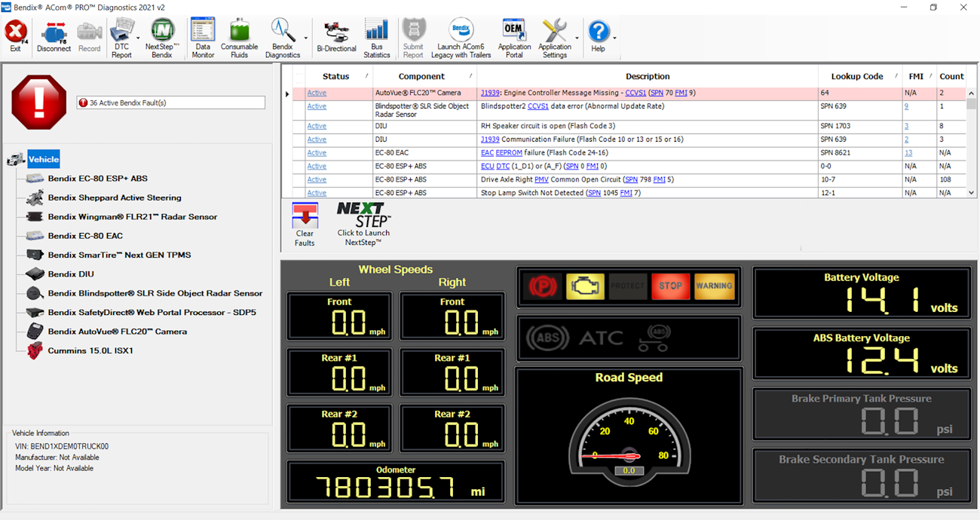Image resolution: width=980 pixels, height=520 pixels.
Task: Launch NextStep Bendix from the toolbar
Action: coord(161,36)
